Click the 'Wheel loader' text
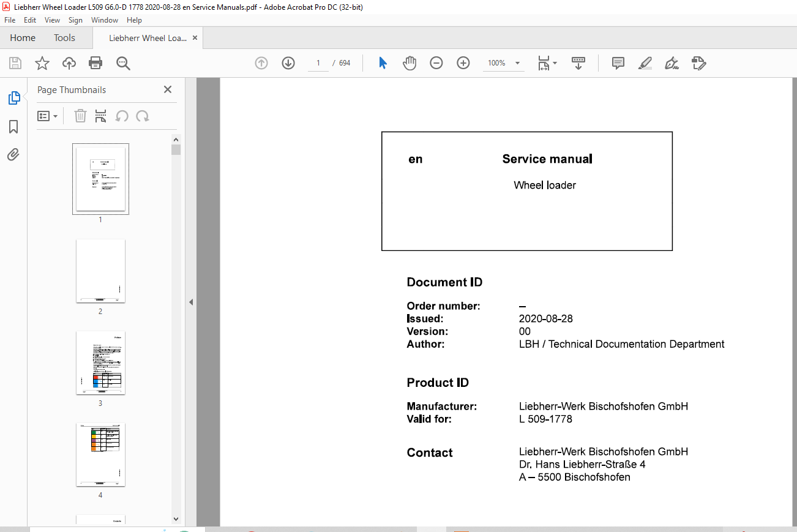 point(545,185)
